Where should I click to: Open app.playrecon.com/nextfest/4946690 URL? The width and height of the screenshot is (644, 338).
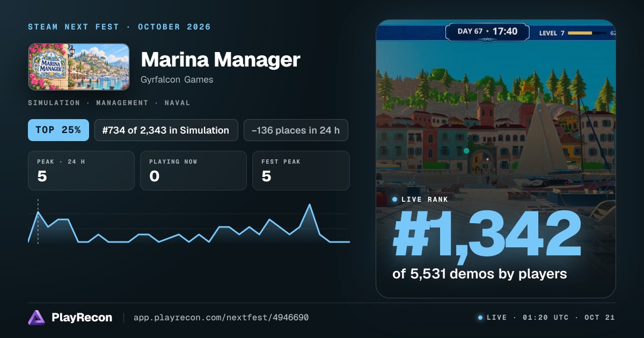click(x=221, y=318)
